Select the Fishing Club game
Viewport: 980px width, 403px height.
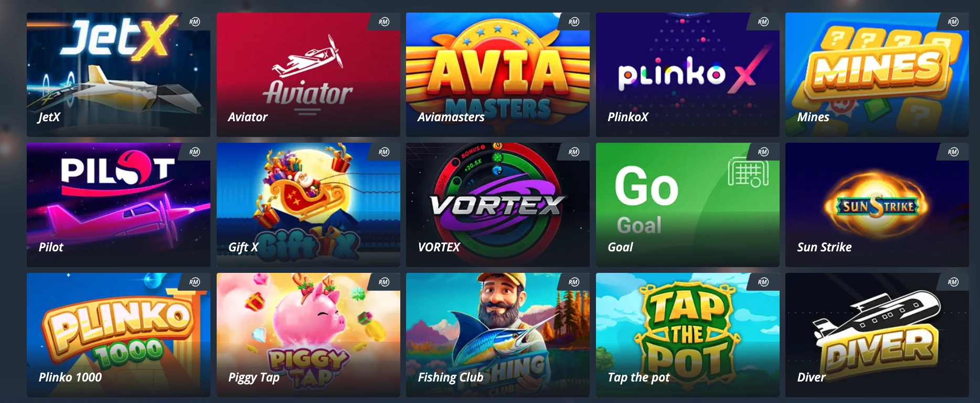tap(498, 335)
